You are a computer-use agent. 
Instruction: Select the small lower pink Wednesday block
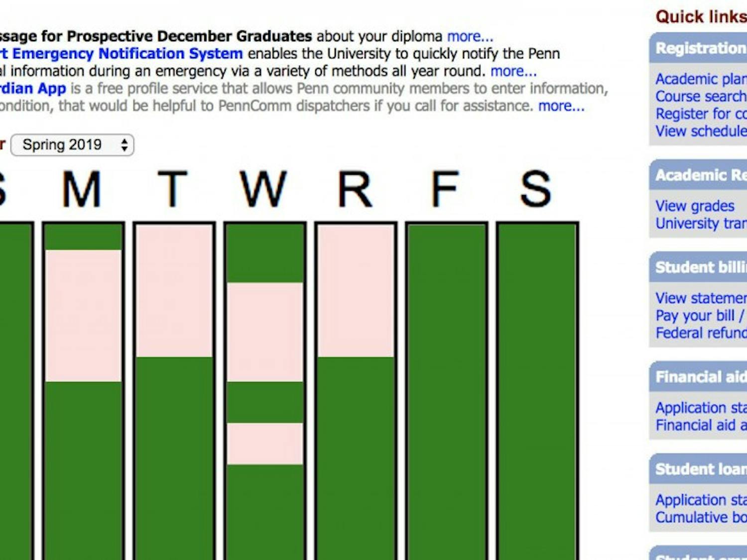pyautogui.click(x=265, y=444)
